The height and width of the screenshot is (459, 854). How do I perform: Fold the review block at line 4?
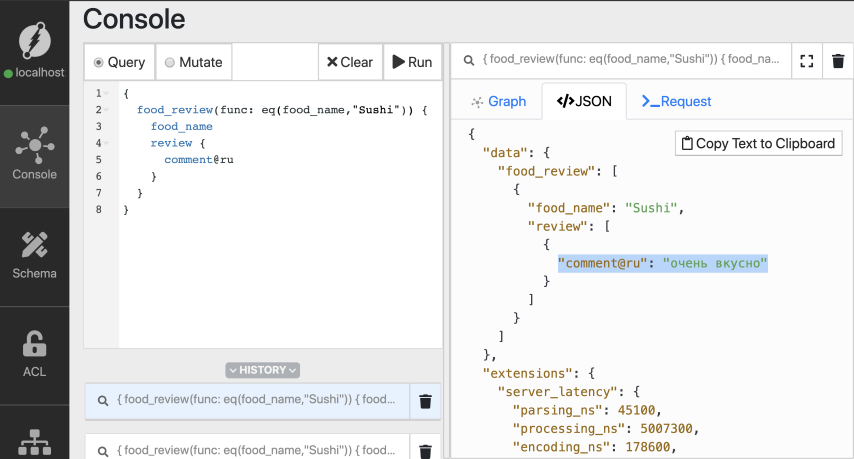click(x=107, y=144)
